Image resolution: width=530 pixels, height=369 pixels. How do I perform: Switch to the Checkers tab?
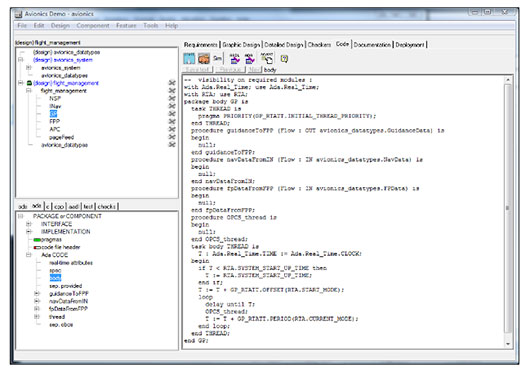coord(319,45)
